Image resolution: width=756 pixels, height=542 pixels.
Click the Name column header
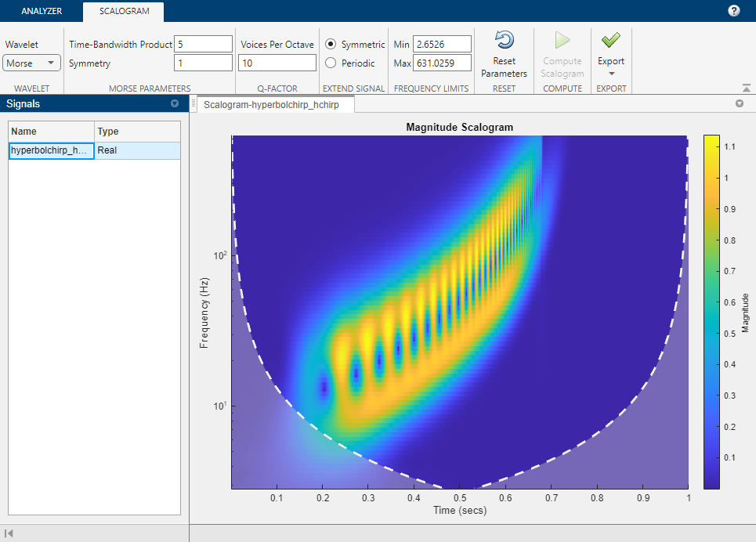click(51, 132)
